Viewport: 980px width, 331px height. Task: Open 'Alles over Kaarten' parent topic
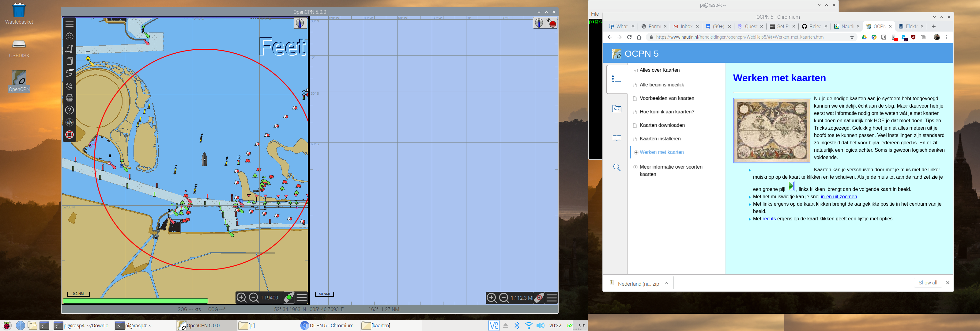[659, 70]
